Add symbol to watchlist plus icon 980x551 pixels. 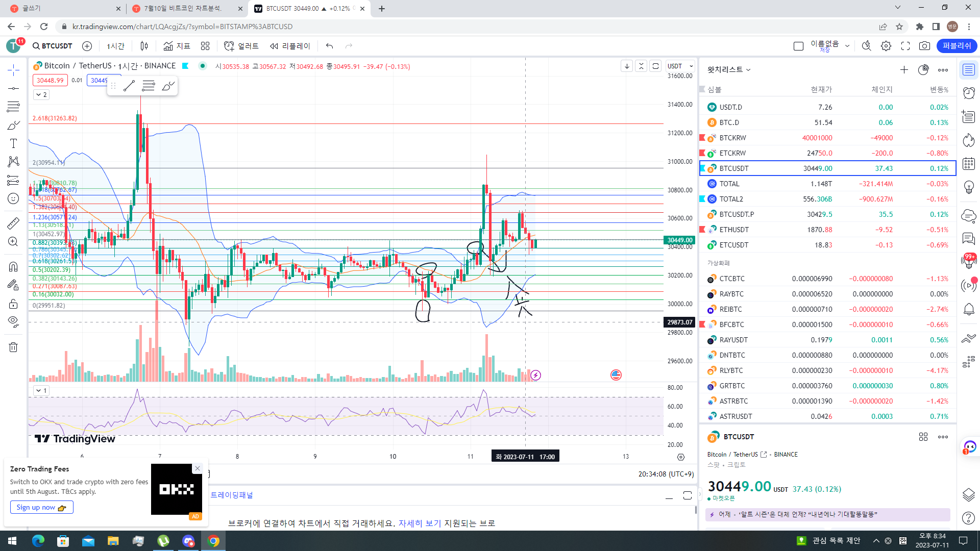(904, 70)
